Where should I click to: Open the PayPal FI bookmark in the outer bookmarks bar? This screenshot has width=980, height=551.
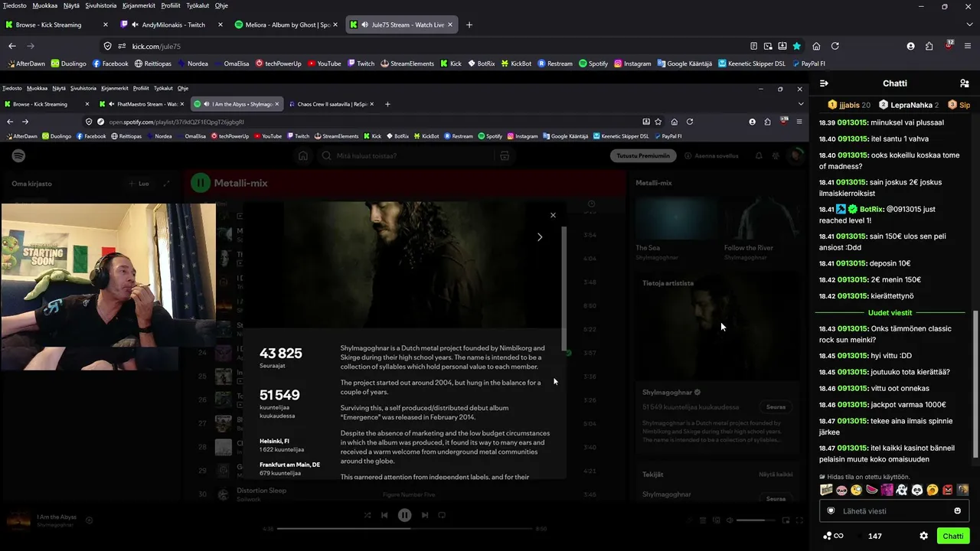coord(808,64)
